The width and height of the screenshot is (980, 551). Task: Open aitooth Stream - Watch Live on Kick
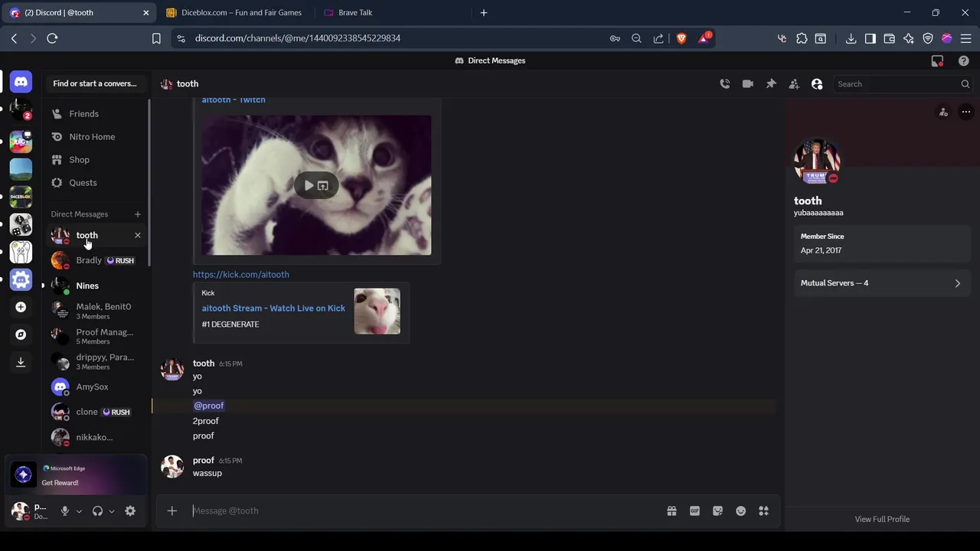click(x=273, y=308)
